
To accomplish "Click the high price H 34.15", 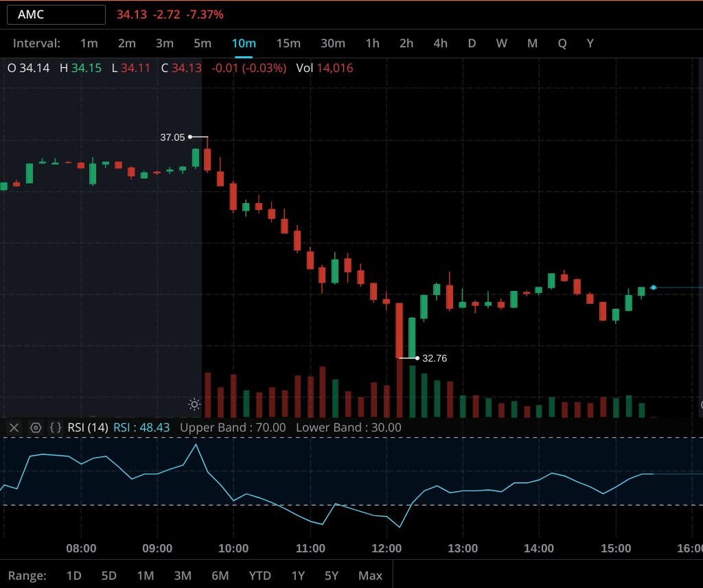I will click(x=80, y=68).
